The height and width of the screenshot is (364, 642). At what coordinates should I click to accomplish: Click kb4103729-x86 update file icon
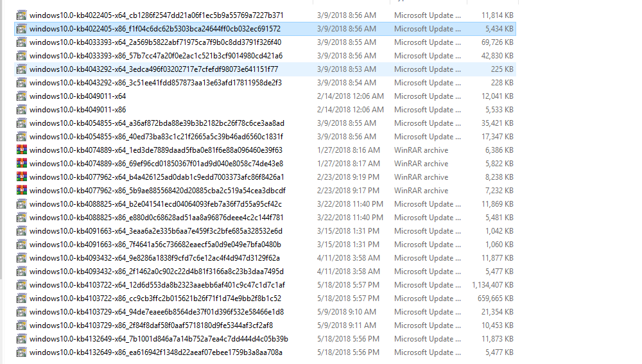[x=22, y=326]
